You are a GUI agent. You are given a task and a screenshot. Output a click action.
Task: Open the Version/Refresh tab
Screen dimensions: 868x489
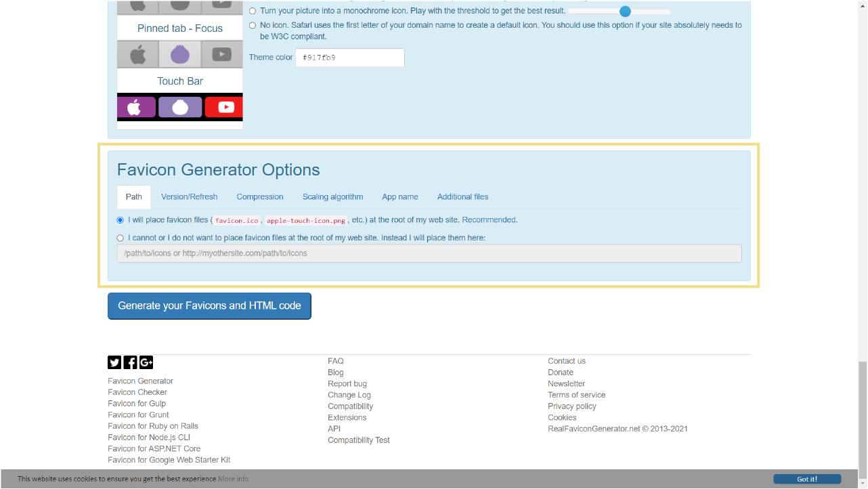click(x=190, y=197)
